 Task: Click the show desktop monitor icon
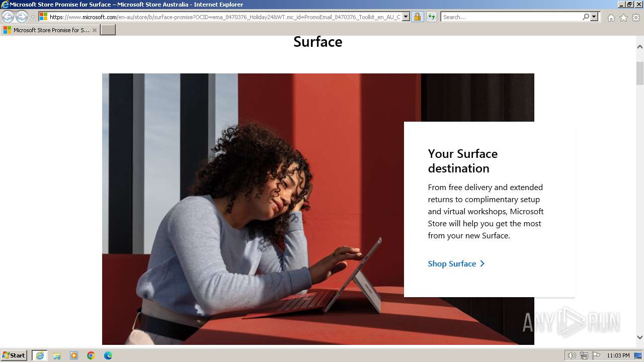click(638, 355)
